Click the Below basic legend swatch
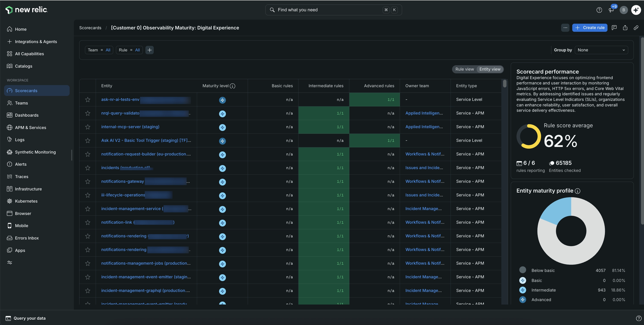 (x=523, y=270)
